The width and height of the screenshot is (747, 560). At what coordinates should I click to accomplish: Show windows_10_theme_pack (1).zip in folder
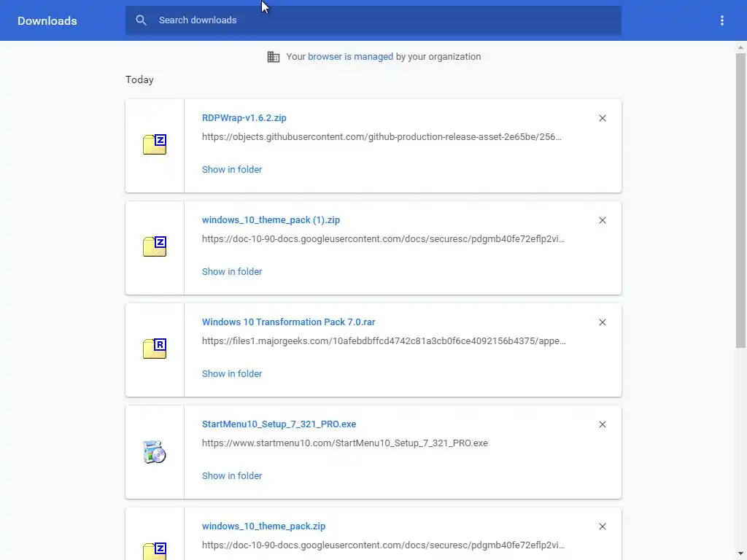[x=231, y=271]
